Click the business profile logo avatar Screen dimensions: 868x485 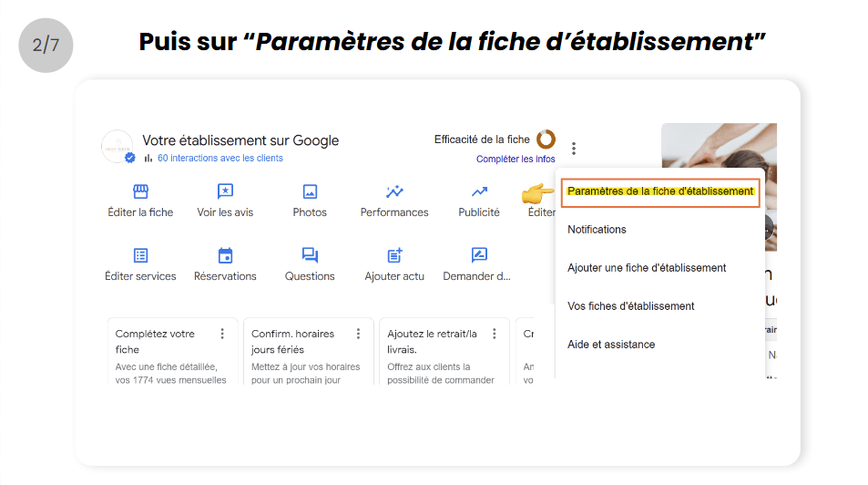[117, 147]
